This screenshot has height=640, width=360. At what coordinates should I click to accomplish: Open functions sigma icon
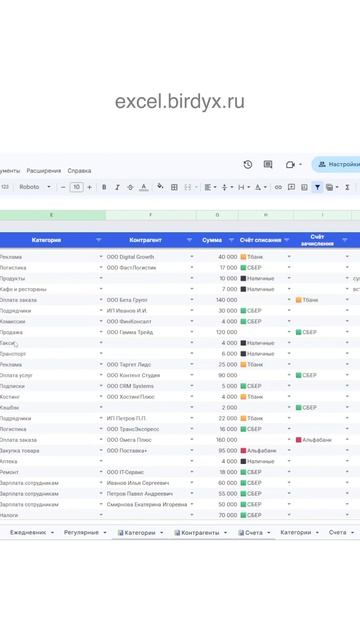tap(347, 187)
